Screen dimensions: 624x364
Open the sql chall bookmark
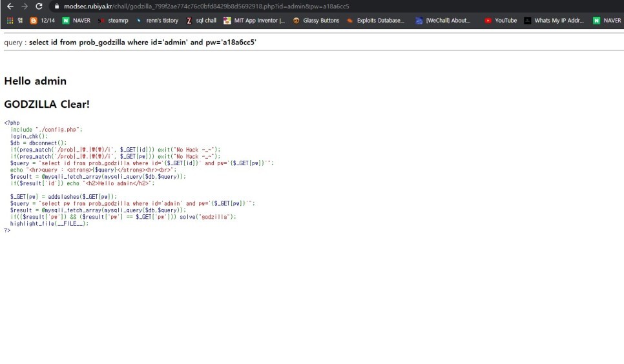point(202,20)
